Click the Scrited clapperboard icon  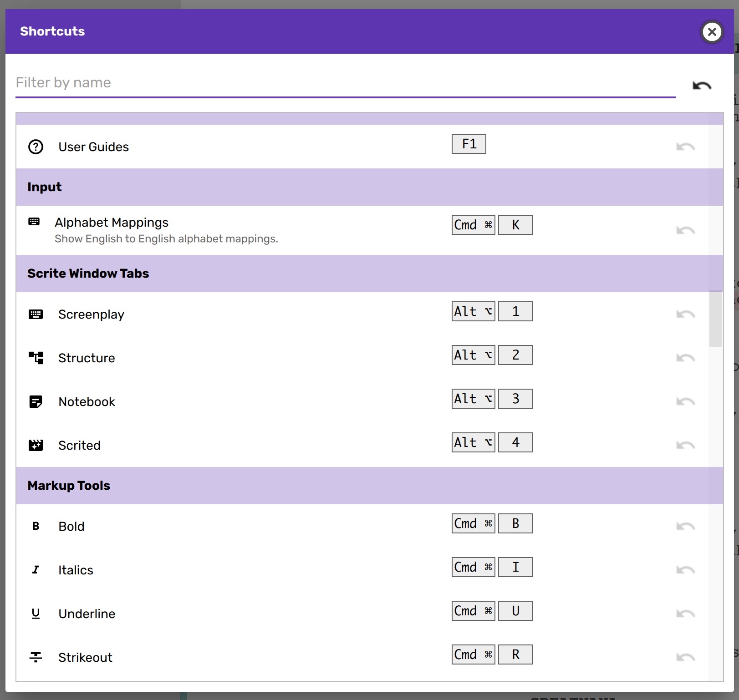point(36,445)
